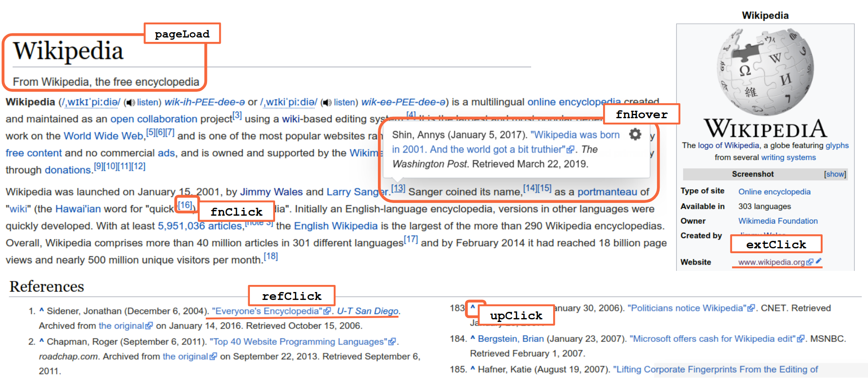The width and height of the screenshot is (868, 378).
Task: Open "Wikimedia Foundation" link in infobox
Action: pos(778,221)
